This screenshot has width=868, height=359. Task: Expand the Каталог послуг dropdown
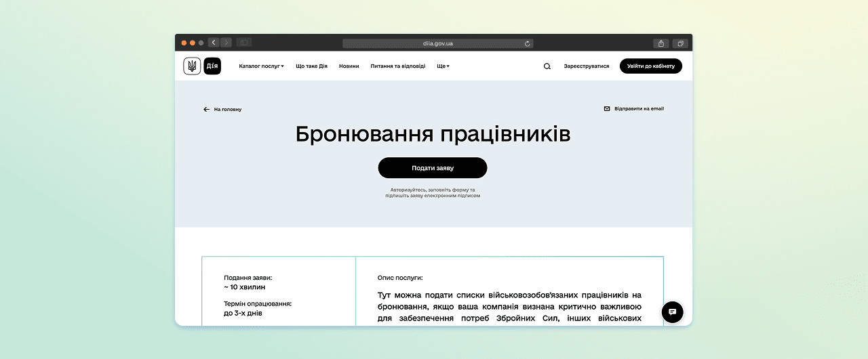261,66
